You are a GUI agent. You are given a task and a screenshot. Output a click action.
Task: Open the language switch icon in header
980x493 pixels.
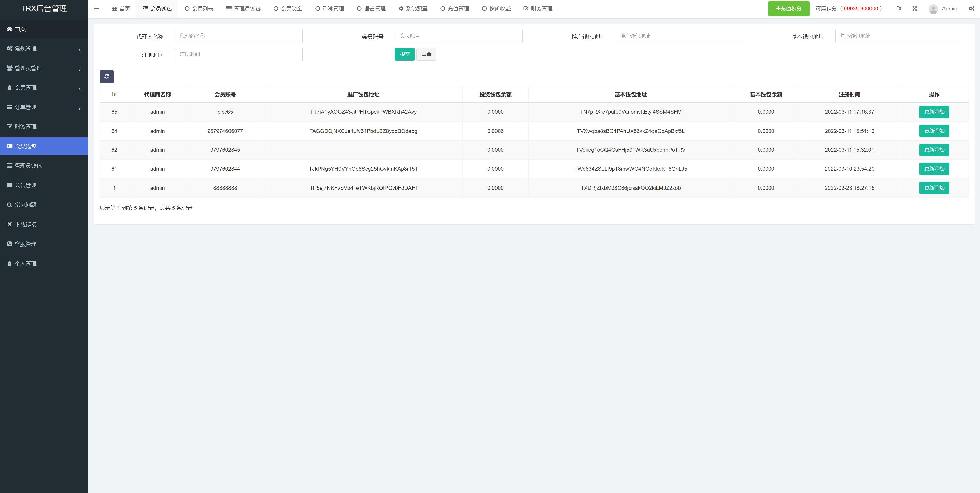tap(899, 8)
